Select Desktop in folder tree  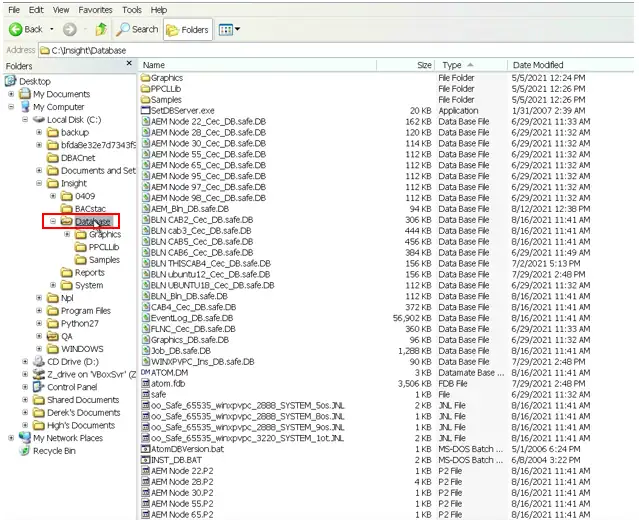pyautogui.click(x=35, y=81)
